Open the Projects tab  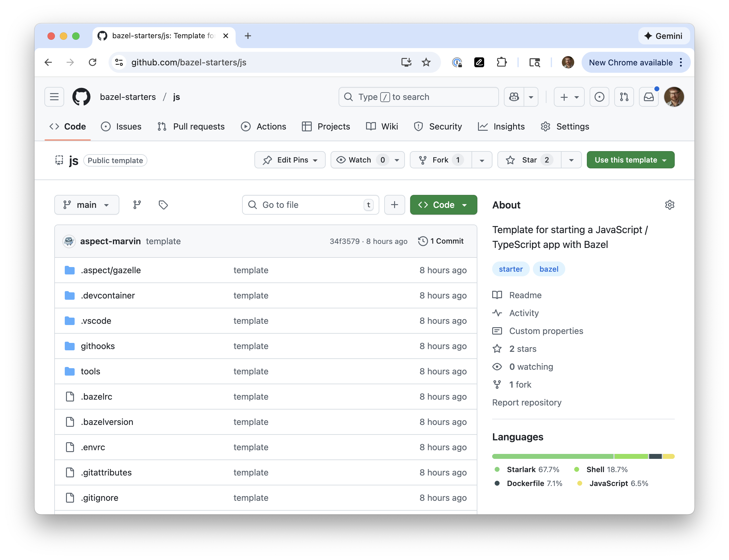[x=326, y=127]
